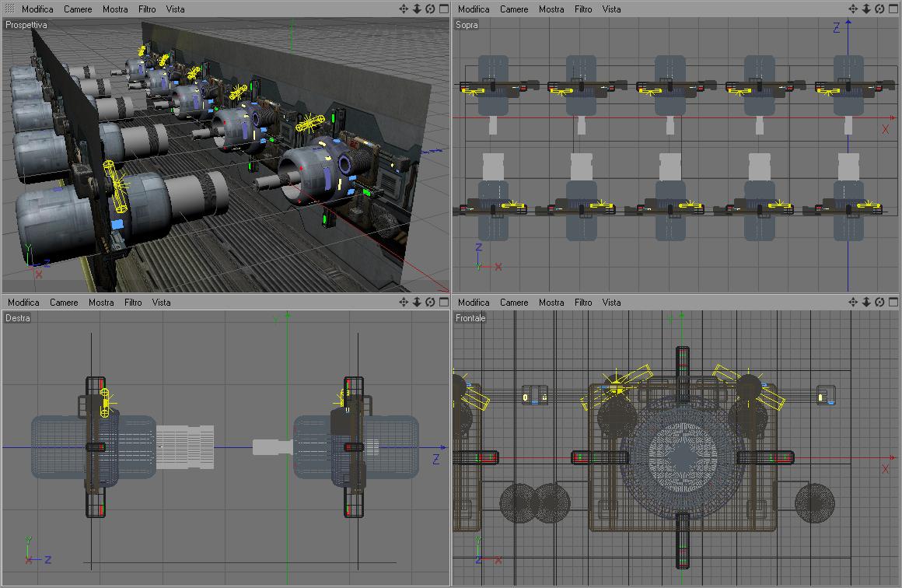Click the grip handle left of Modifica
The image size is (902, 588).
click(10, 9)
